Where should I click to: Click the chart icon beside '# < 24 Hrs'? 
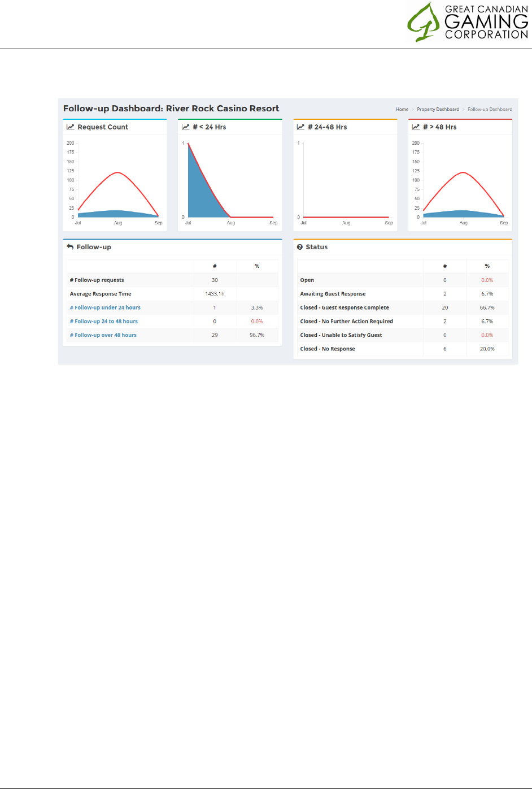coord(186,127)
